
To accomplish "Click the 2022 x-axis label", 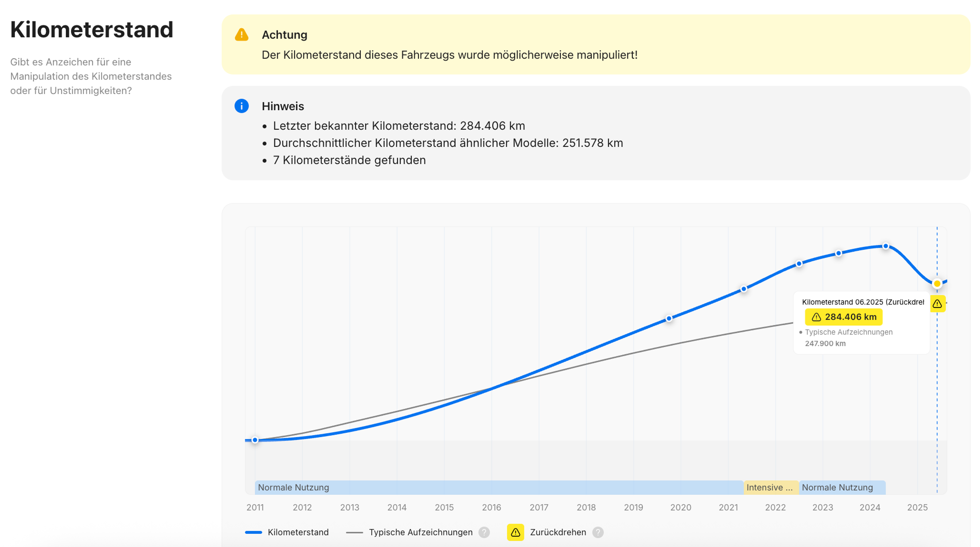I will tap(775, 507).
